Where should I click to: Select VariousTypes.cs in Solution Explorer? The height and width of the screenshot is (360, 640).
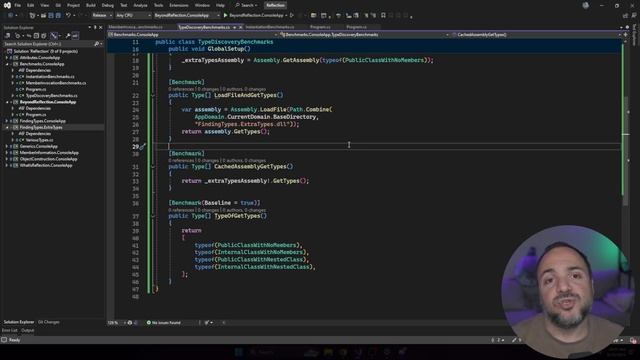click(x=39, y=140)
